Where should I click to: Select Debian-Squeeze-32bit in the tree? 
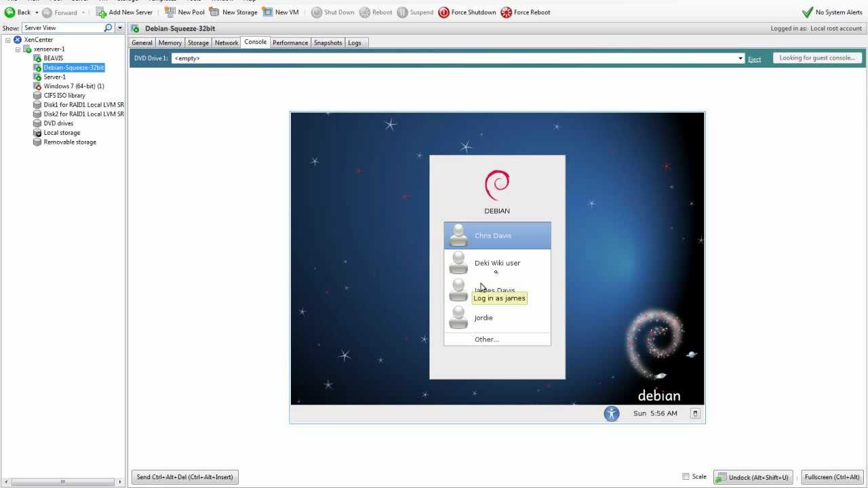[73, 68]
